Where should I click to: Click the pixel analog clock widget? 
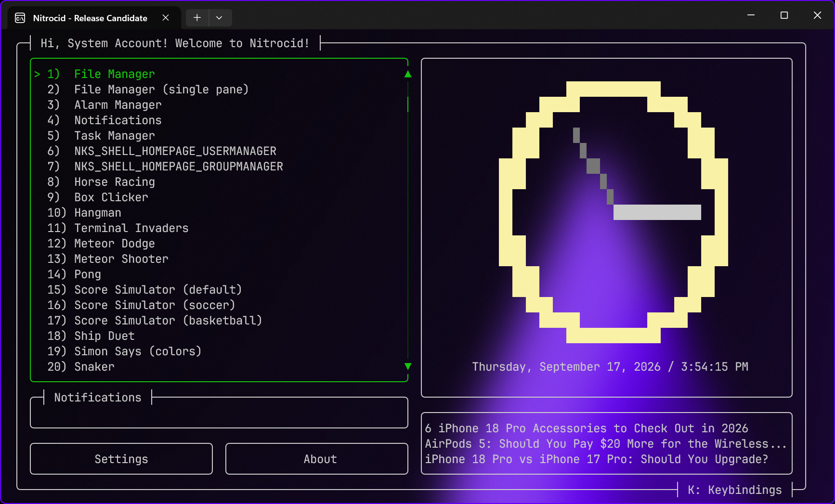[613, 212]
